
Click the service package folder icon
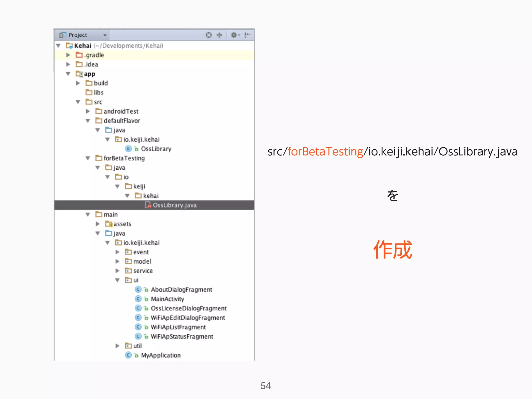(129, 270)
